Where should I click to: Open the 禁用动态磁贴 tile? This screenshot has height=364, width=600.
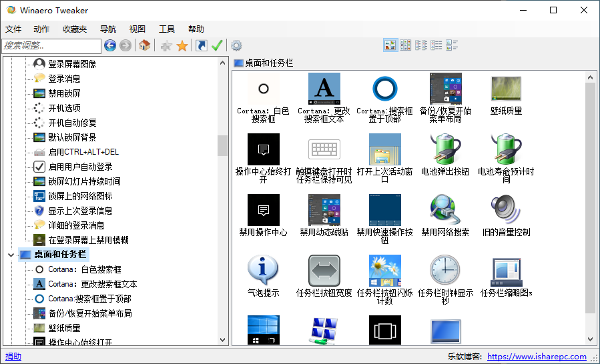(324, 215)
